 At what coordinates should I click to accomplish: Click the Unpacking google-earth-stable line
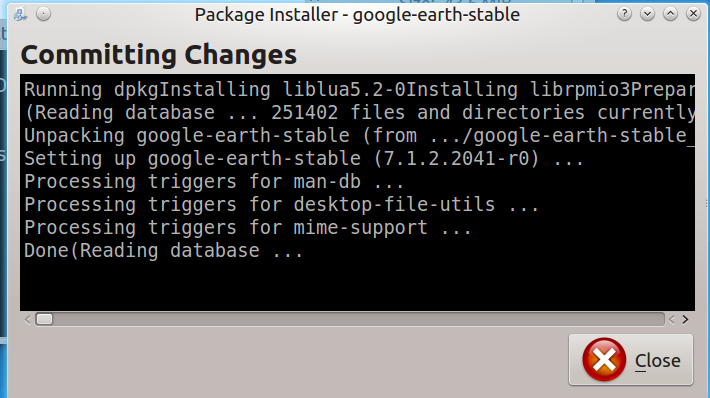(x=359, y=136)
